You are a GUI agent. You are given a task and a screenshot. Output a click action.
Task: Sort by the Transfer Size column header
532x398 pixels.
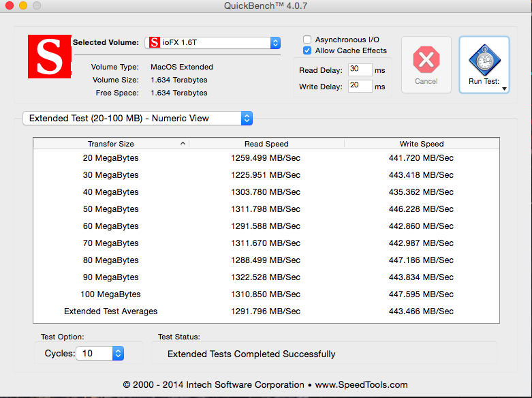click(111, 144)
